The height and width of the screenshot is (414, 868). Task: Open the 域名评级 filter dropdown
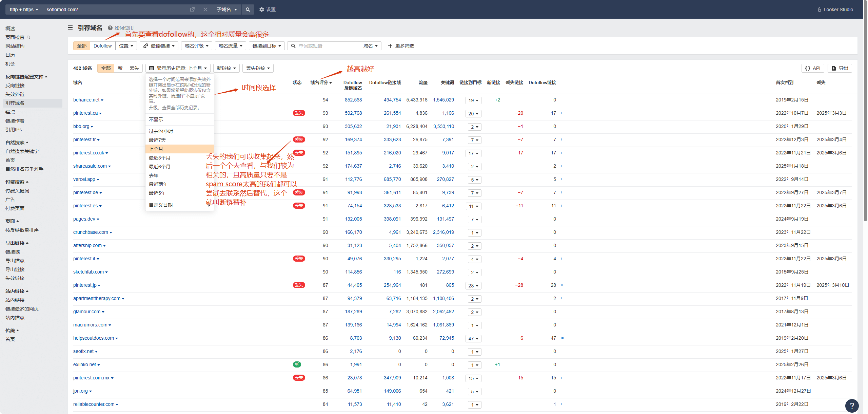tap(196, 45)
